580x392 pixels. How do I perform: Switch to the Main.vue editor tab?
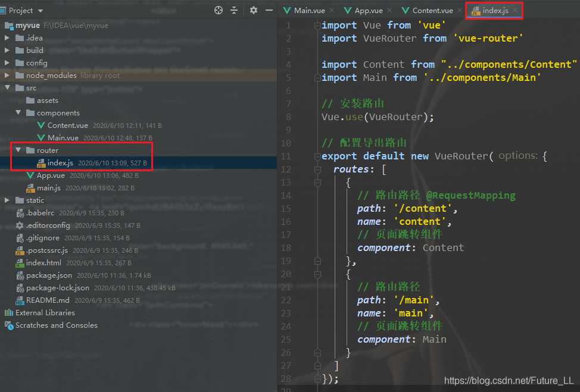click(x=309, y=10)
